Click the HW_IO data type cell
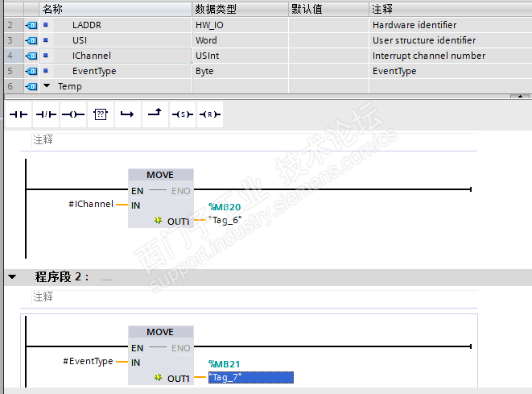The width and height of the screenshot is (532, 394). pyautogui.click(x=240, y=25)
